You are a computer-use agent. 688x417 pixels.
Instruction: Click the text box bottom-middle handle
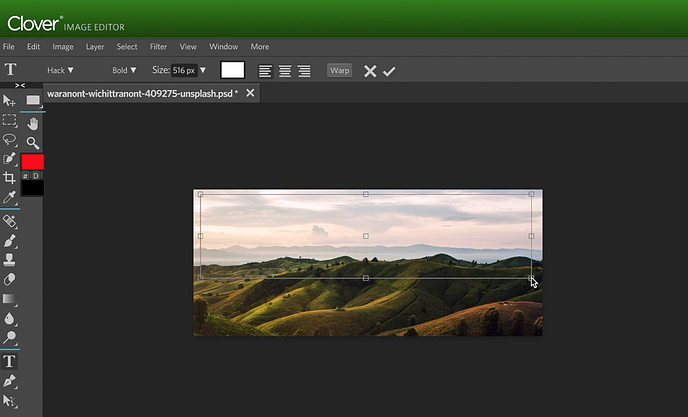[x=366, y=278]
